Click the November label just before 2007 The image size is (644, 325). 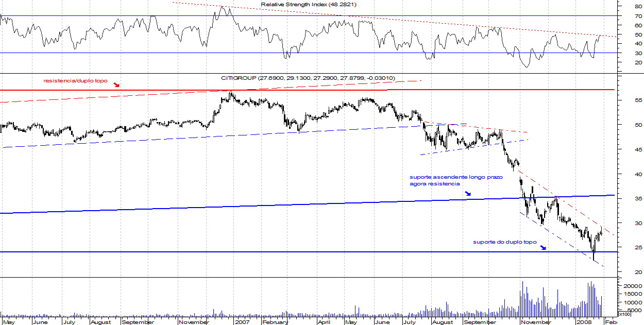[x=194, y=322]
